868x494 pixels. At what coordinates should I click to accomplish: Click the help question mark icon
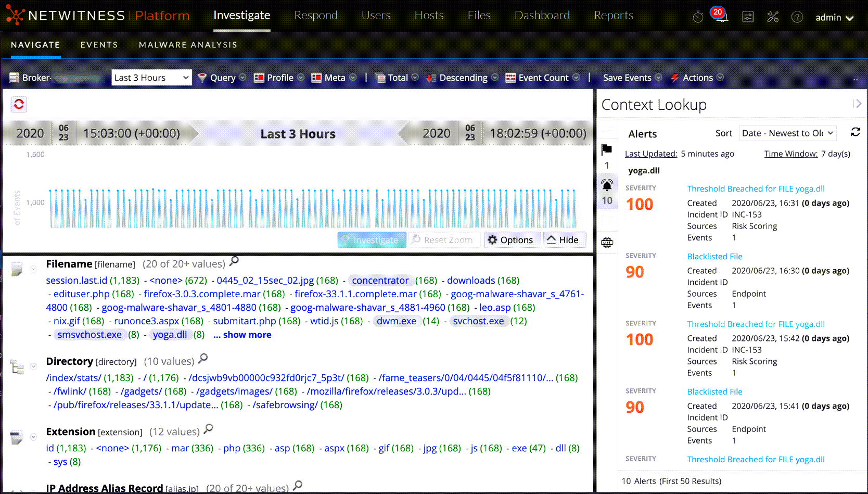click(797, 17)
